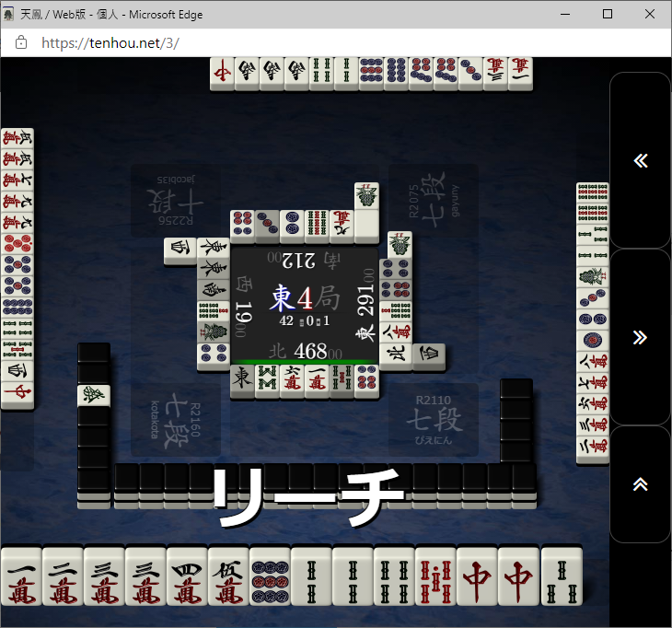672x628 pixels.
Task: Click the kotakota 七段 R2160 player panel
Action: [x=176, y=420]
